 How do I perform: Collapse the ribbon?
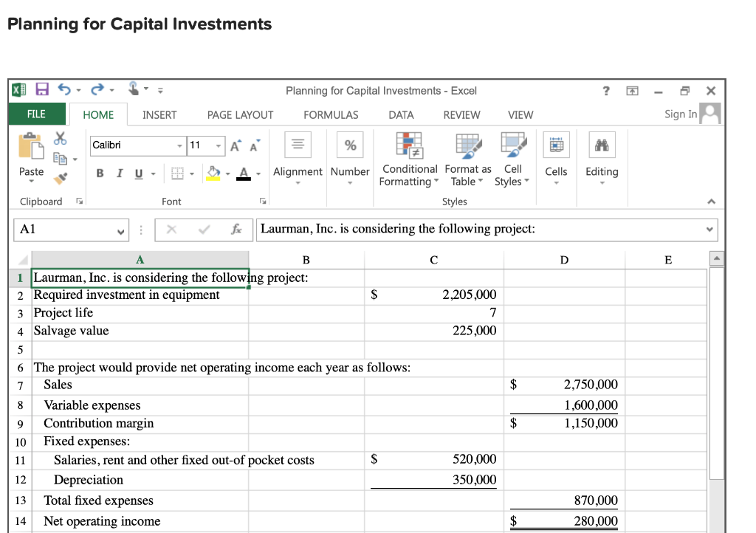click(711, 202)
